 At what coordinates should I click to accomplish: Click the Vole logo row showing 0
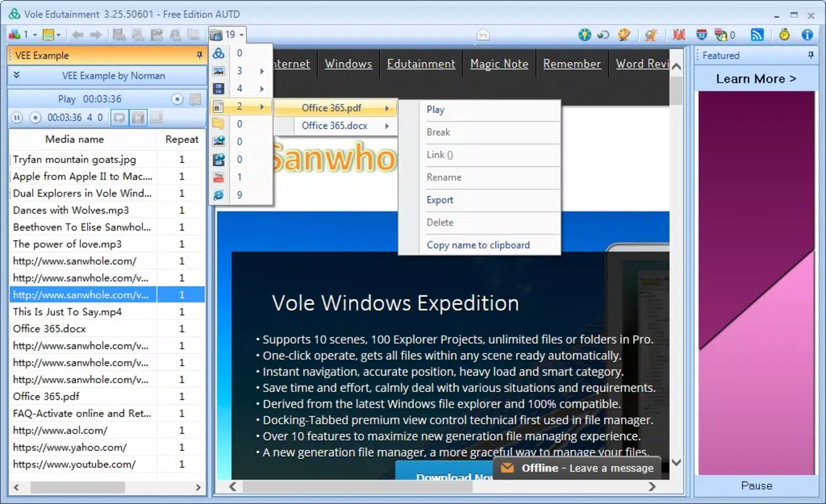241,54
